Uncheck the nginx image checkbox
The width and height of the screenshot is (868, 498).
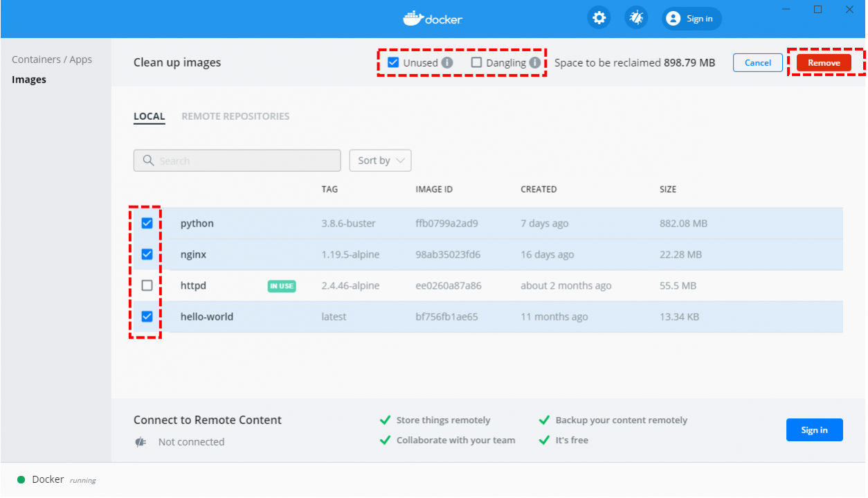[x=147, y=254]
